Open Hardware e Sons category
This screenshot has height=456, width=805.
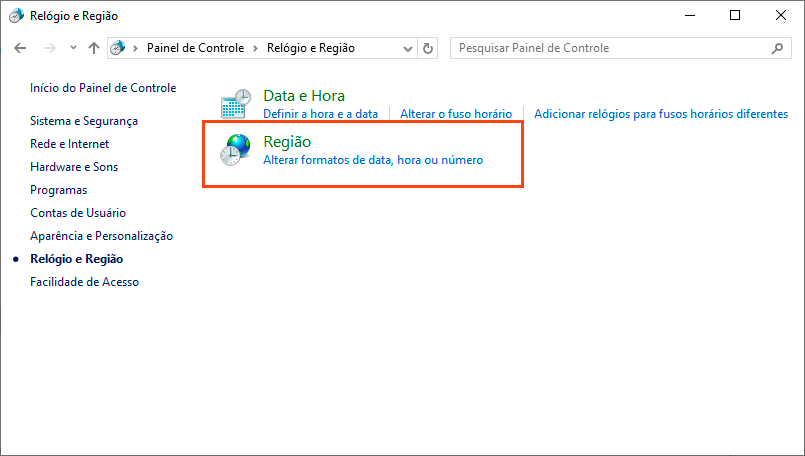click(x=74, y=167)
